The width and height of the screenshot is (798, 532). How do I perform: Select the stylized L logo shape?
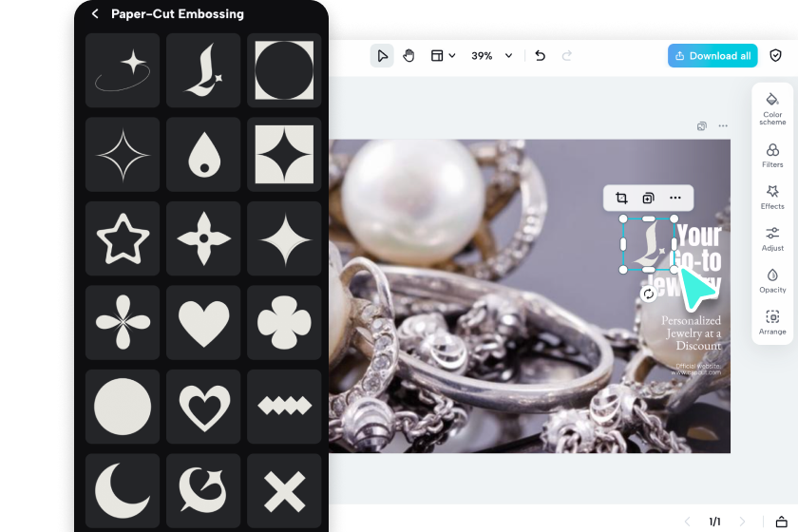pyautogui.click(x=203, y=70)
